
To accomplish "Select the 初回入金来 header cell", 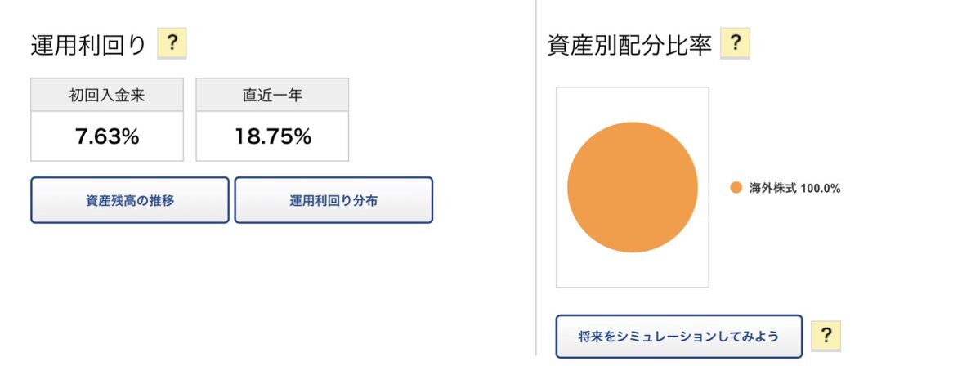I will (107, 96).
